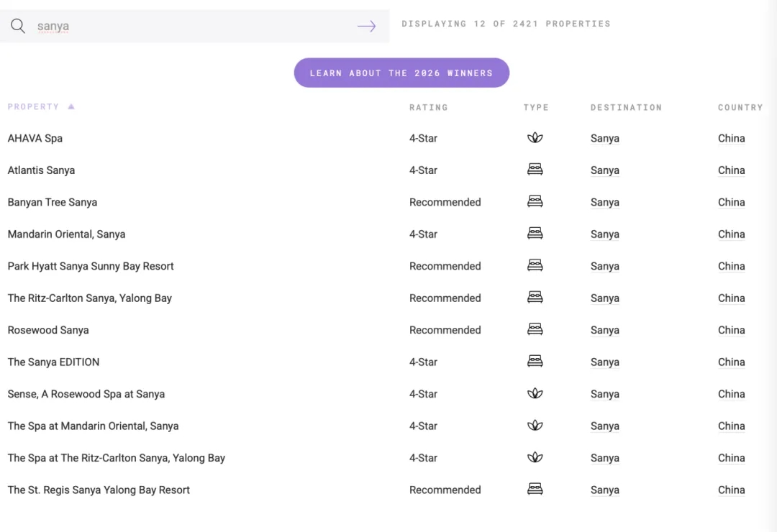
Task: Sort by the Type column header
Action: (x=535, y=108)
